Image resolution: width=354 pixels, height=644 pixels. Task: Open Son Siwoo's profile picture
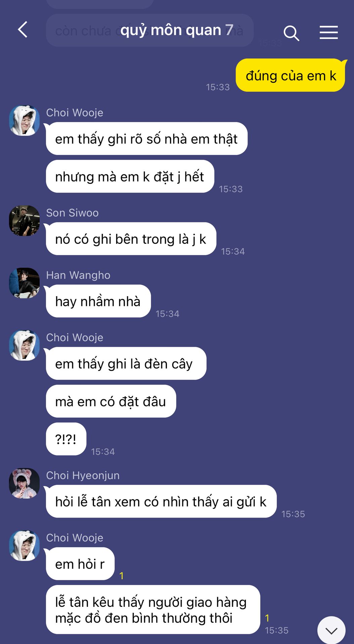(24, 221)
